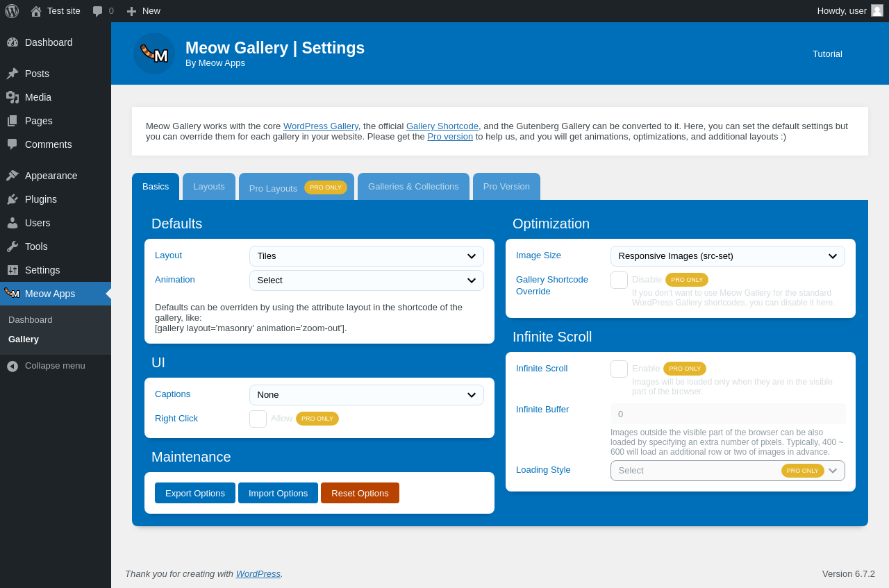Image resolution: width=889 pixels, height=588 pixels.
Task: Open Media in the admin sidebar
Action: (x=56, y=97)
